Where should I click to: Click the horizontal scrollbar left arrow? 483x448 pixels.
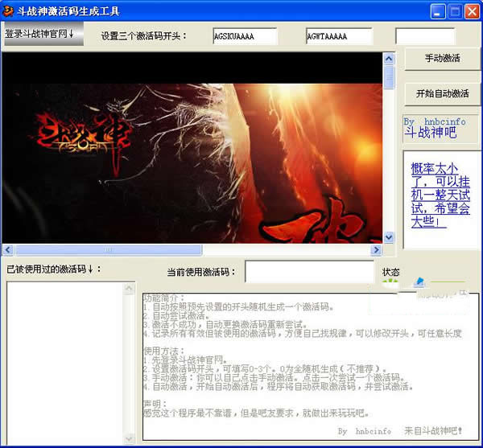[7, 250]
